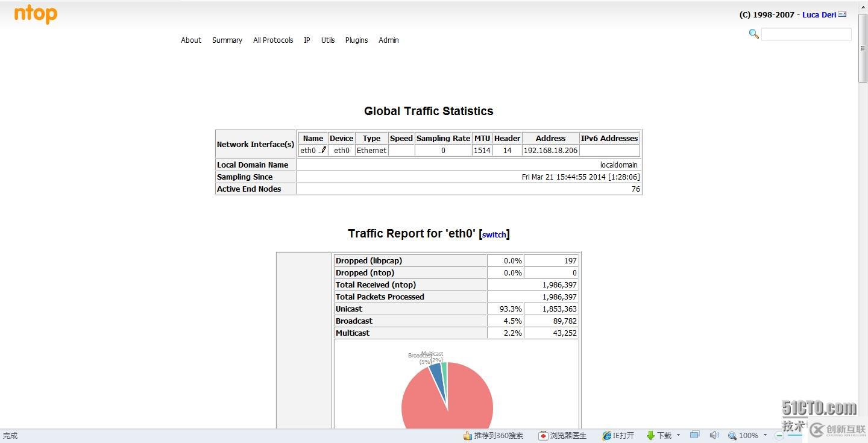This screenshot has width=868, height=443.
Task: Open the Luca Deri link
Action: pos(819,14)
